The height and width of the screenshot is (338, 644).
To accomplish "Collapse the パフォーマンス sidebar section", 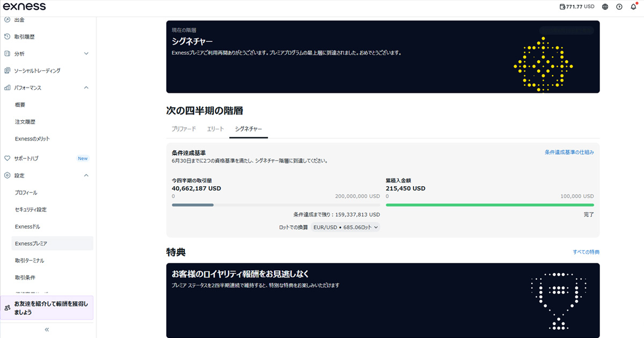I will coord(86,87).
